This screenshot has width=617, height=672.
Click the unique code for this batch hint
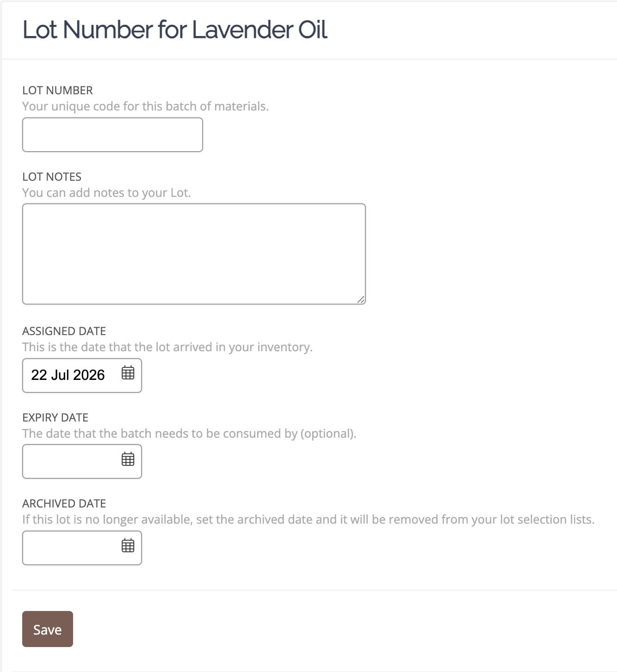point(145,106)
